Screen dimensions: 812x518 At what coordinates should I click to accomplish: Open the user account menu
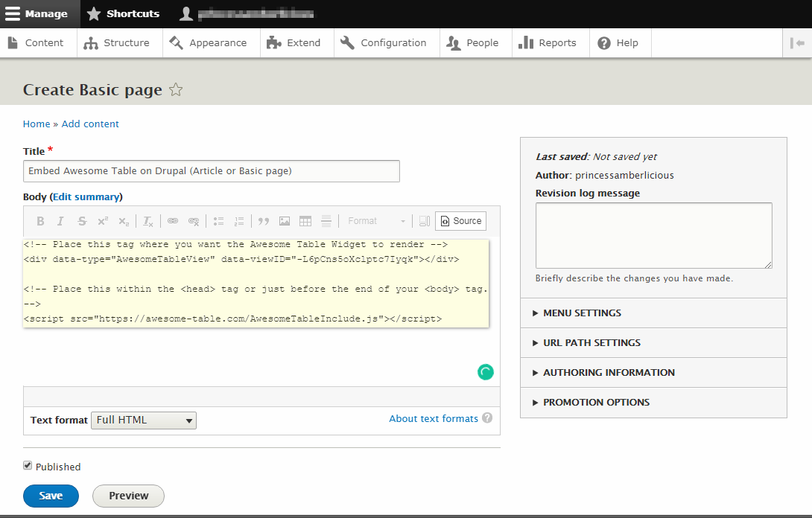pyautogui.click(x=247, y=14)
